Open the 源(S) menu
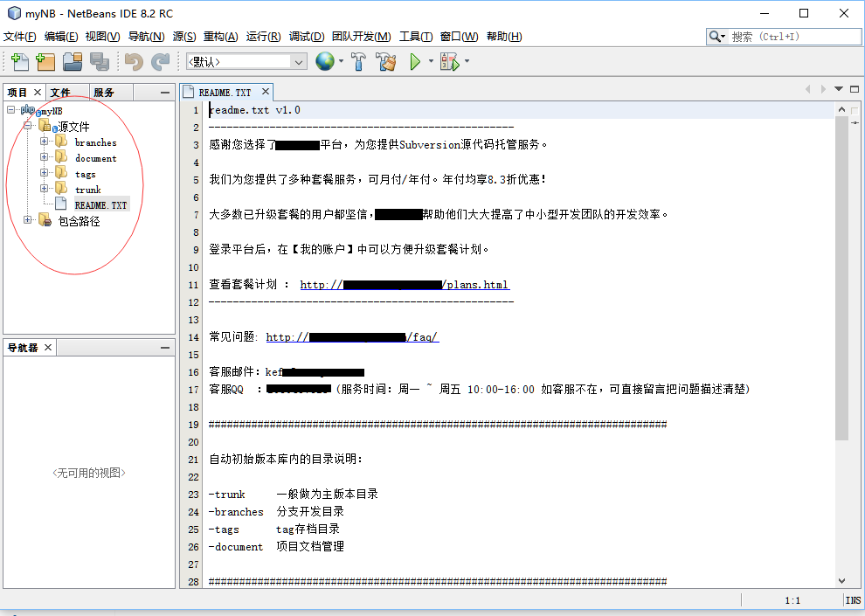The width and height of the screenshot is (865, 616). coord(184,37)
